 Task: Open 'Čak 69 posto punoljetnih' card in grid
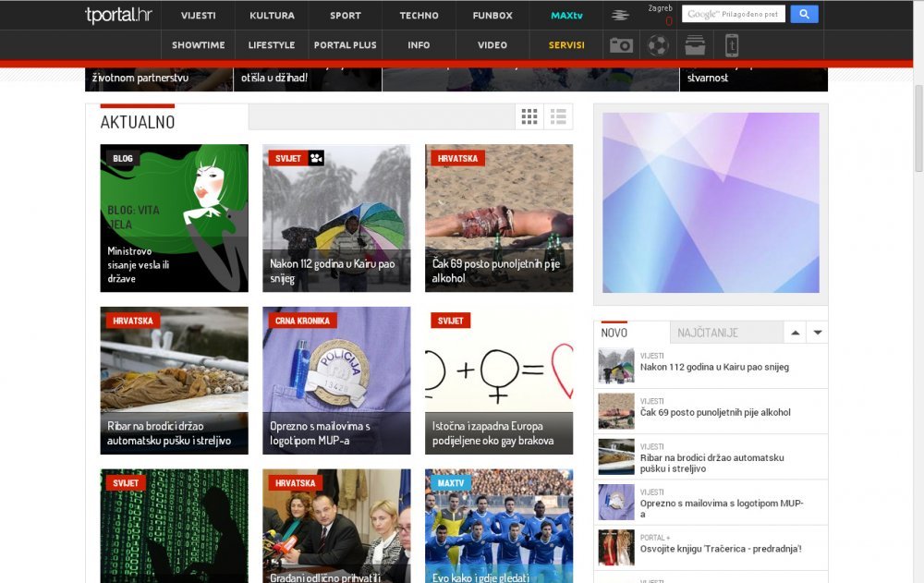(499, 218)
